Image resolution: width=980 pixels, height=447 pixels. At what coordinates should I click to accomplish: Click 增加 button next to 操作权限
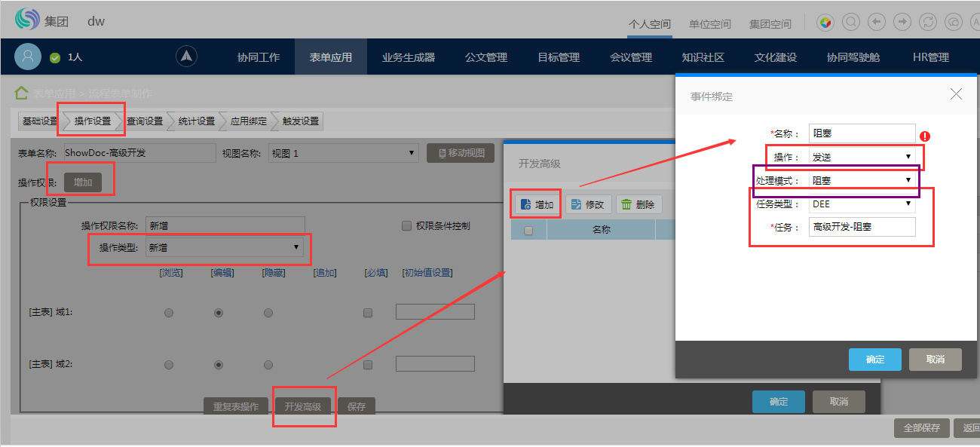click(x=83, y=182)
